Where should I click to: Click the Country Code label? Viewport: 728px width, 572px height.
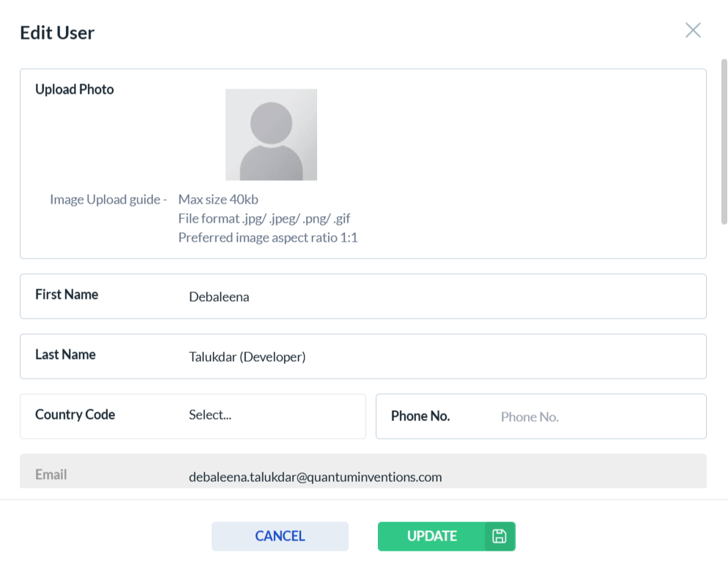[x=75, y=415]
